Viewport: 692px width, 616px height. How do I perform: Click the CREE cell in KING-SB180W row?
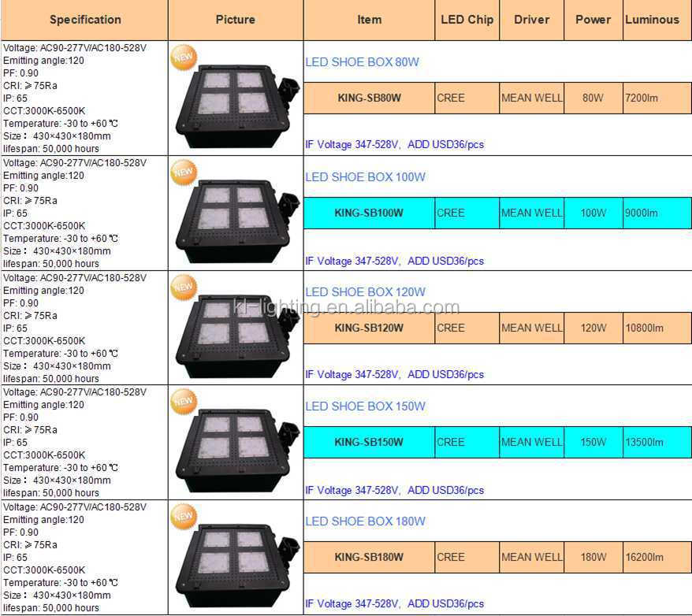click(467, 558)
